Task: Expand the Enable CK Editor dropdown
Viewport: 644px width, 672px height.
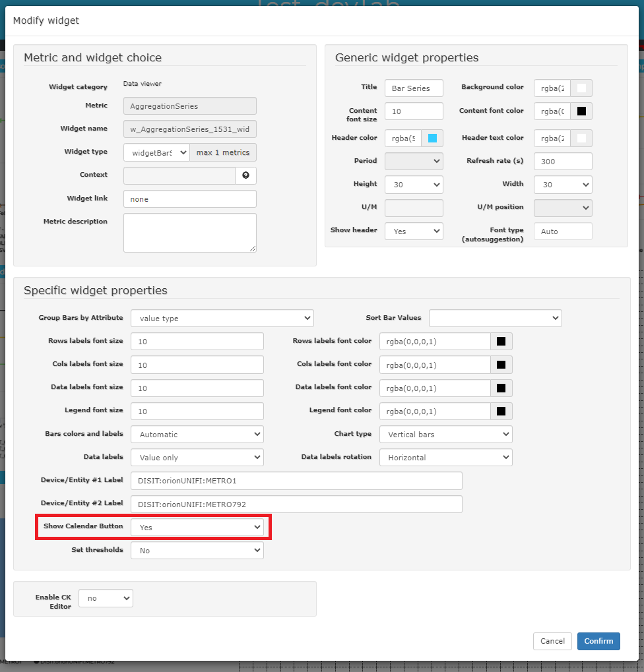Action: click(x=106, y=598)
